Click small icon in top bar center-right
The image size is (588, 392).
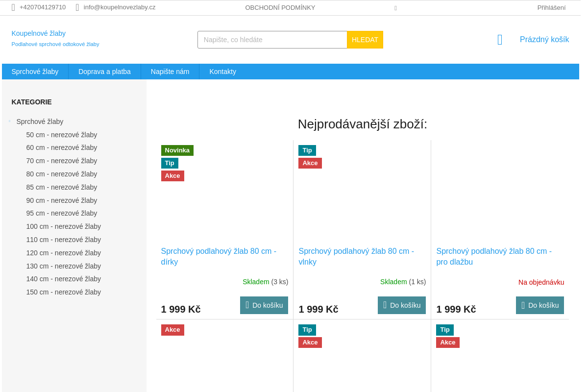pyautogui.click(x=395, y=8)
